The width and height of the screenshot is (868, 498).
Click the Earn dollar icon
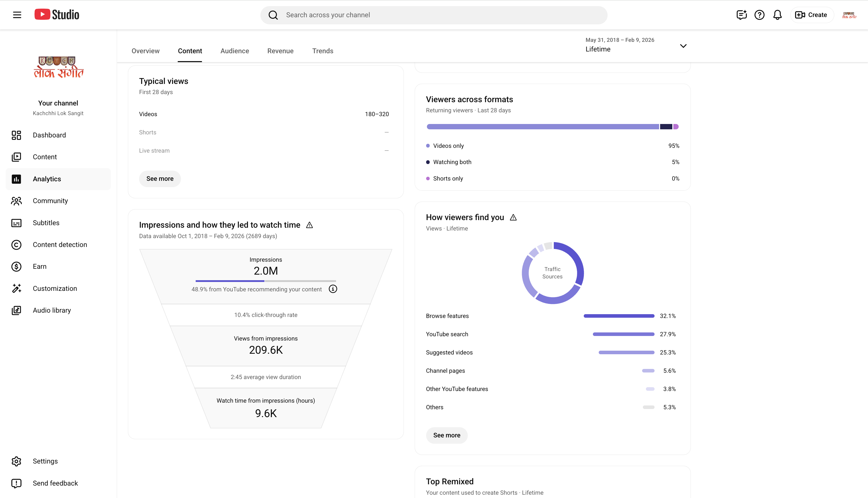coord(16,266)
